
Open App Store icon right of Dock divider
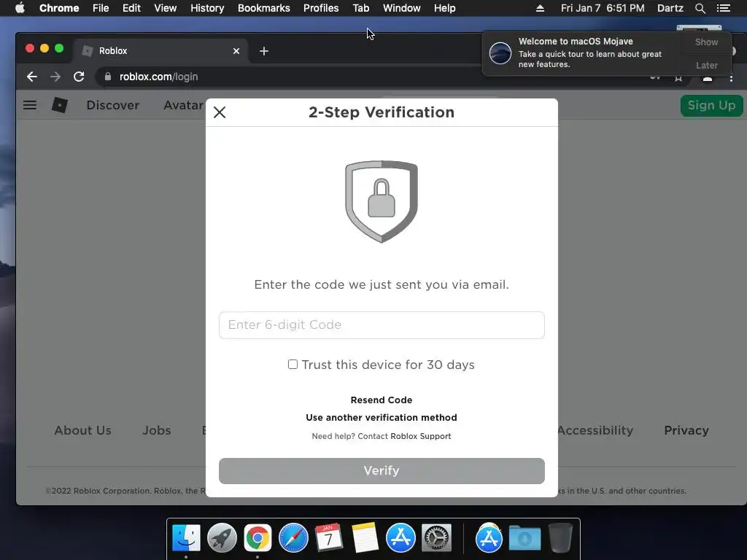(489, 538)
